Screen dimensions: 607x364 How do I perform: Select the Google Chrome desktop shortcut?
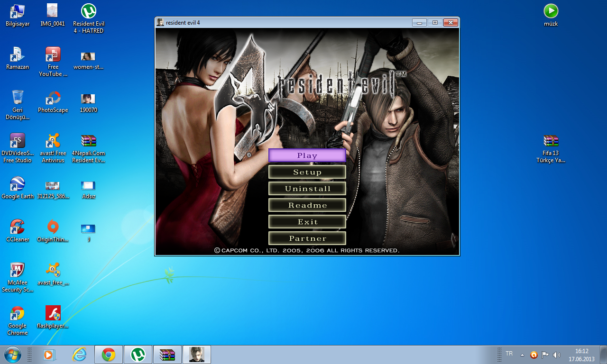18,320
